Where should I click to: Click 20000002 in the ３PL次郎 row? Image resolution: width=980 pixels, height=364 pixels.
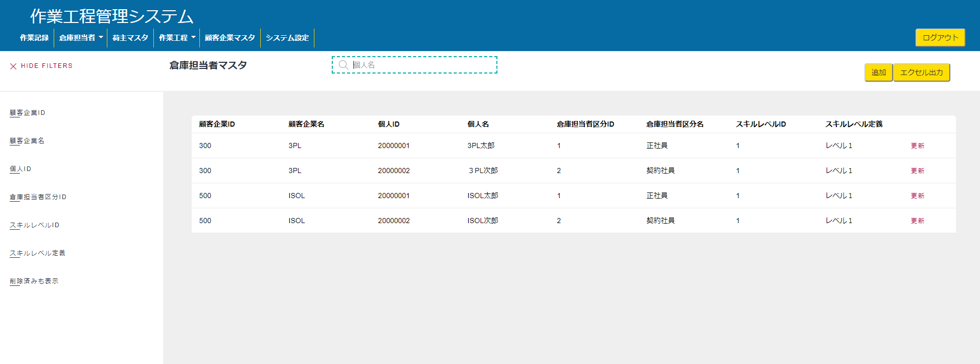[x=394, y=171]
